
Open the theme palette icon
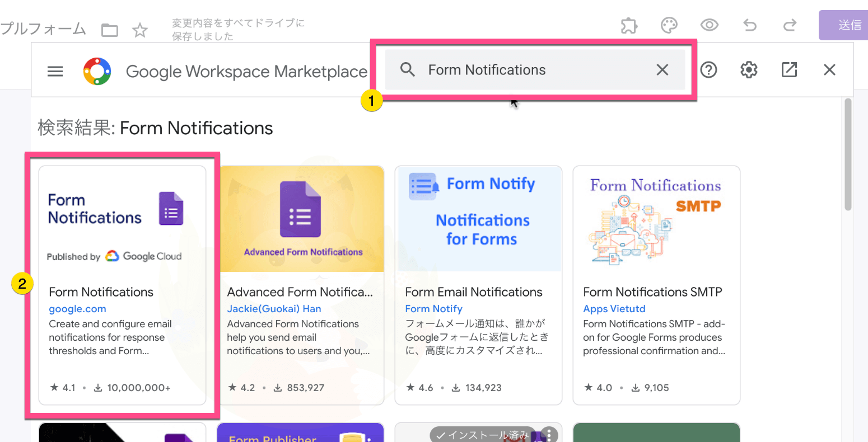pos(669,25)
